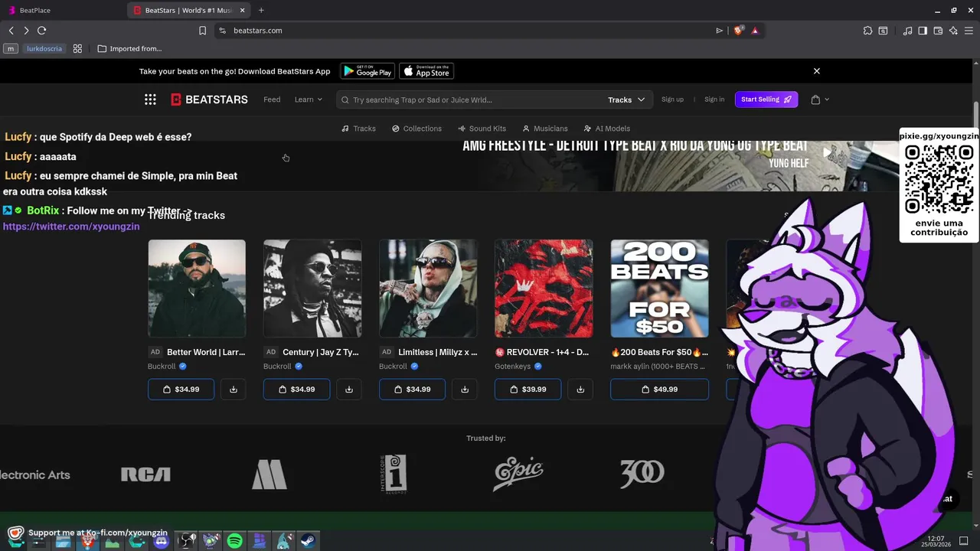This screenshot has width=980, height=551.
Task: Download the REVOLVER track
Action: click(x=580, y=390)
